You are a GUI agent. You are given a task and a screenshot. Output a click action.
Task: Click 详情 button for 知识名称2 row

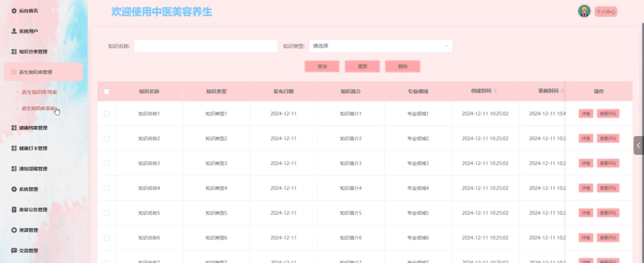click(586, 139)
